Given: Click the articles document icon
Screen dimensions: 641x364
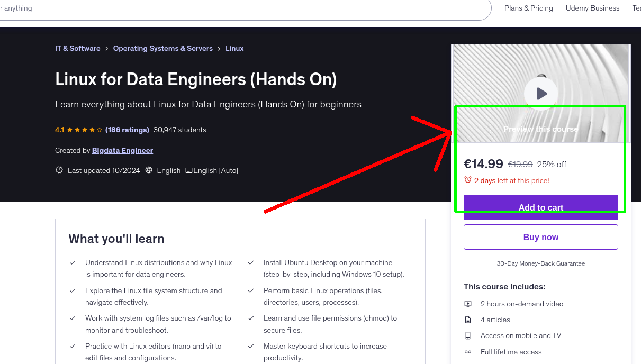Looking at the screenshot, I should coord(468,320).
